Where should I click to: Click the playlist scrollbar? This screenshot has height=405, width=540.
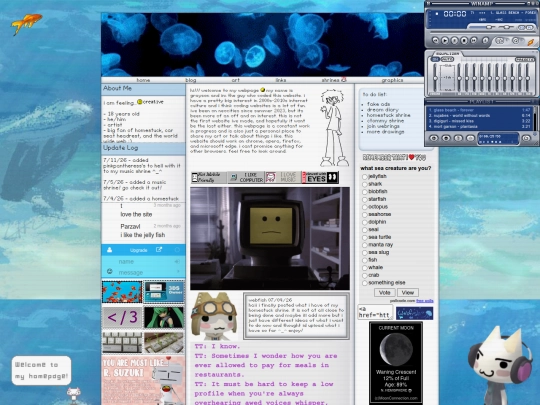coord(534,118)
